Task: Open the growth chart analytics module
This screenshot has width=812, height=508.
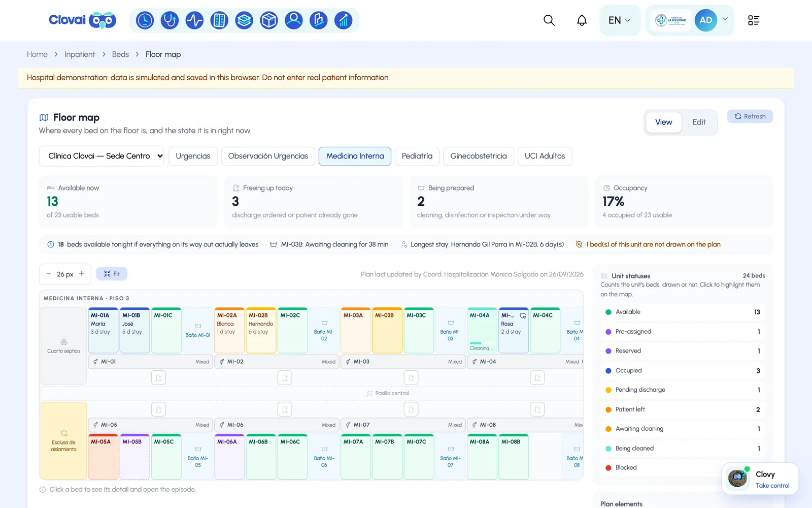Action: point(344,20)
